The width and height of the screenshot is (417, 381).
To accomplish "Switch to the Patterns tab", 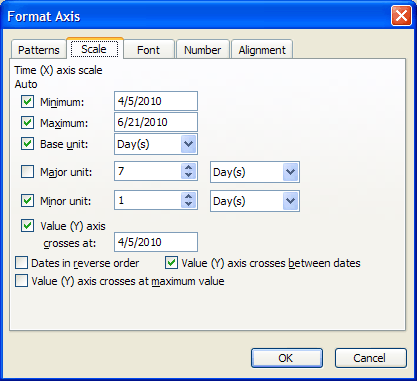I will (39, 50).
